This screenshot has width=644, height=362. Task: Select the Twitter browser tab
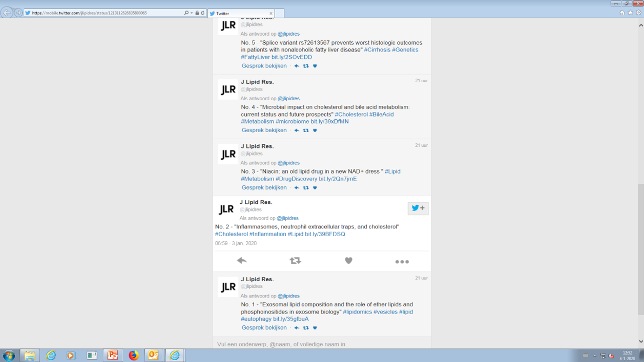239,13
